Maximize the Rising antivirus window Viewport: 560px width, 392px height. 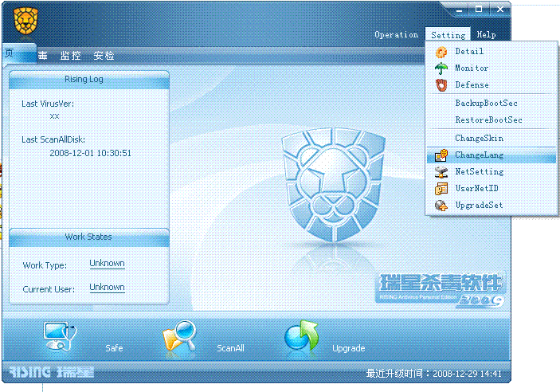(479, 10)
